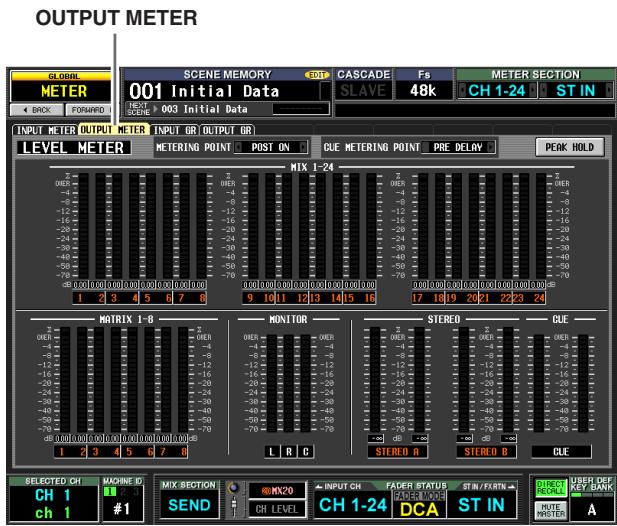This screenshot has height=526, width=617.
Task: Open the PRE DELAY cue metering selector
Action: [458, 147]
